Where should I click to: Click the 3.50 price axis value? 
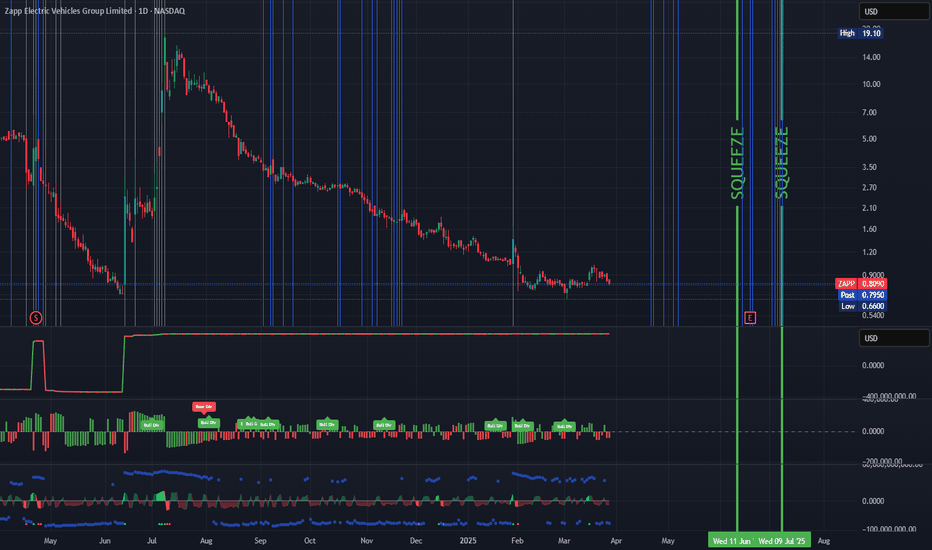(869, 167)
